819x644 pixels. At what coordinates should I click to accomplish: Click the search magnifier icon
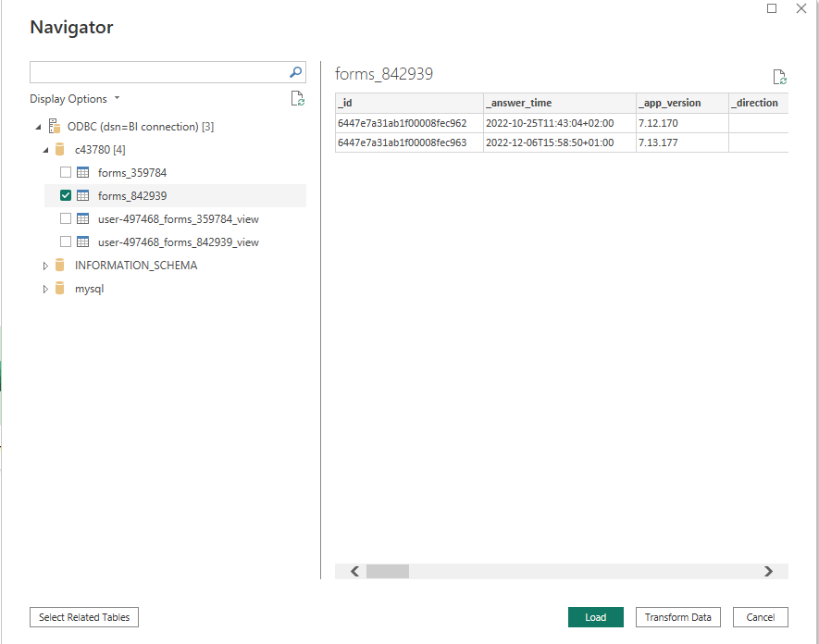(x=295, y=72)
